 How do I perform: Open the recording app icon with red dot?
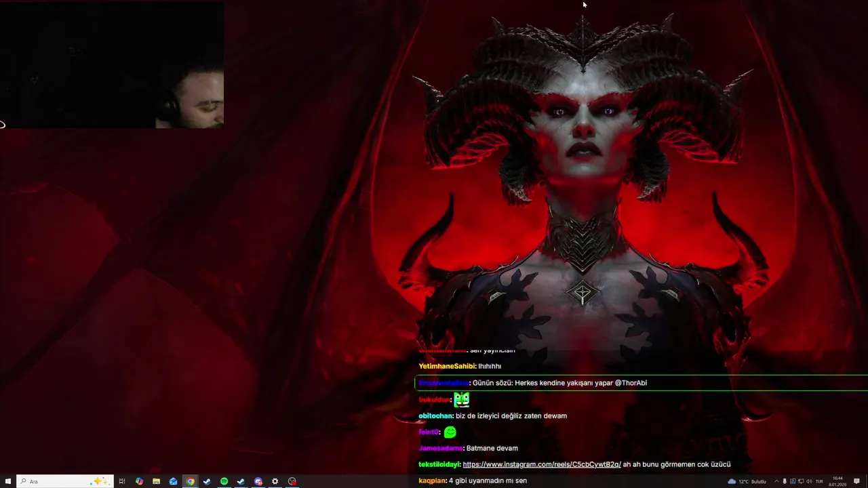point(292,481)
